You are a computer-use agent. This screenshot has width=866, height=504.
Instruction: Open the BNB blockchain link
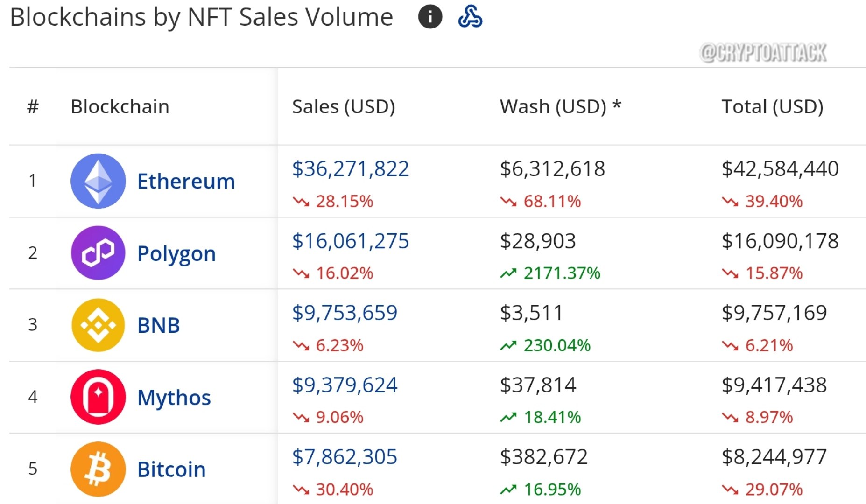coord(159,325)
